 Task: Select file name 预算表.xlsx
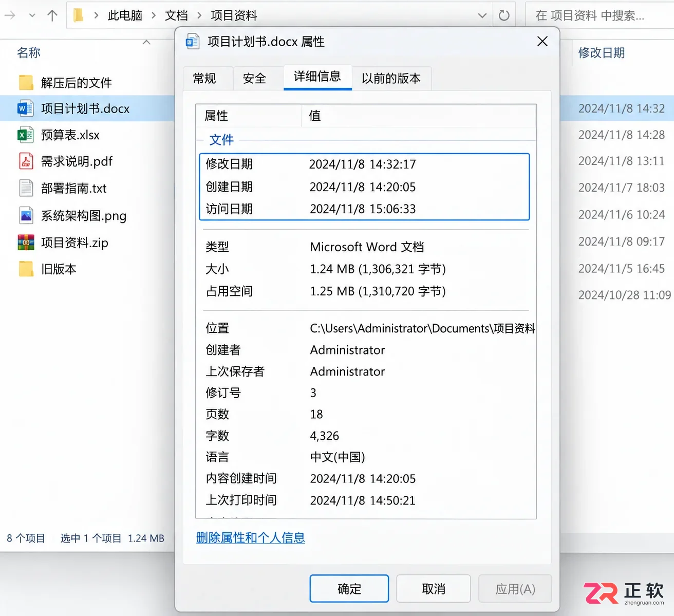(70, 135)
